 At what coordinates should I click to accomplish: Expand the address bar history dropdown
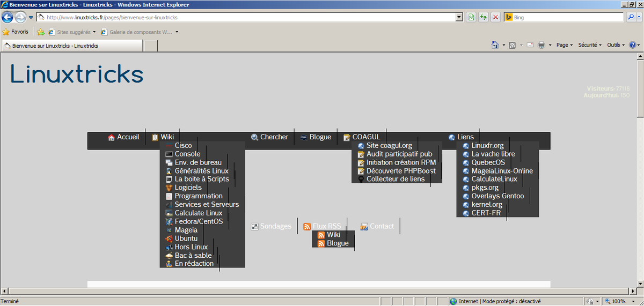tap(459, 17)
